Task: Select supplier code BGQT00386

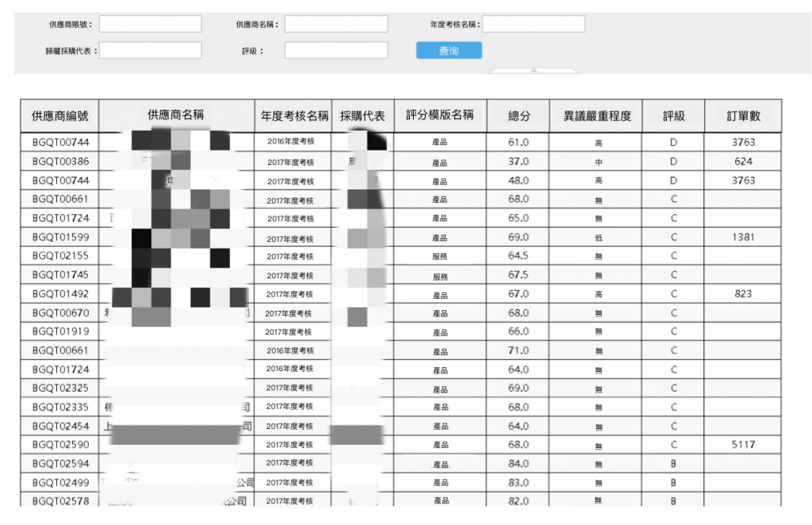Action: [x=60, y=162]
